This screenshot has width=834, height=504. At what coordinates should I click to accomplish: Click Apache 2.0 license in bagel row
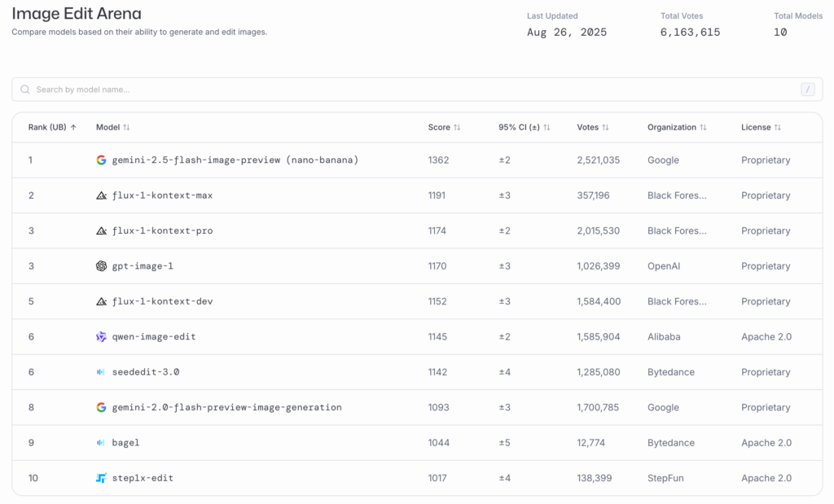click(766, 443)
